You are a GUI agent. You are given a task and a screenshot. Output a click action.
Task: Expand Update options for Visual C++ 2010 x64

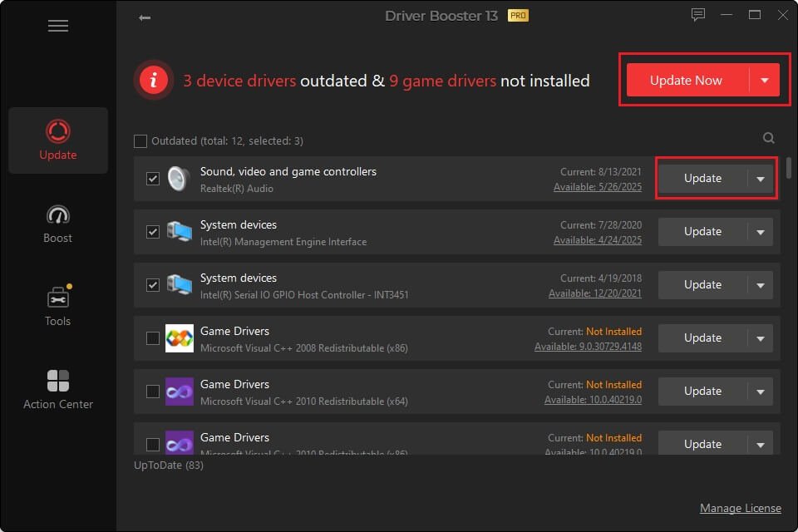[761, 392]
